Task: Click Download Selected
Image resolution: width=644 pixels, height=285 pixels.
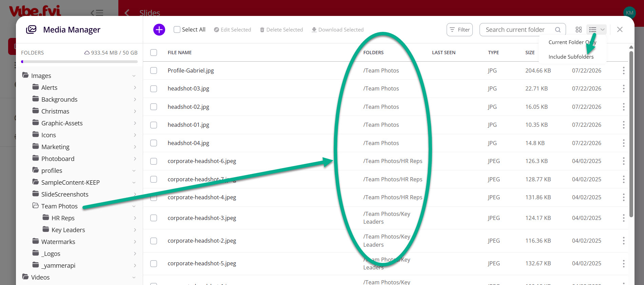Action: click(x=337, y=30)
